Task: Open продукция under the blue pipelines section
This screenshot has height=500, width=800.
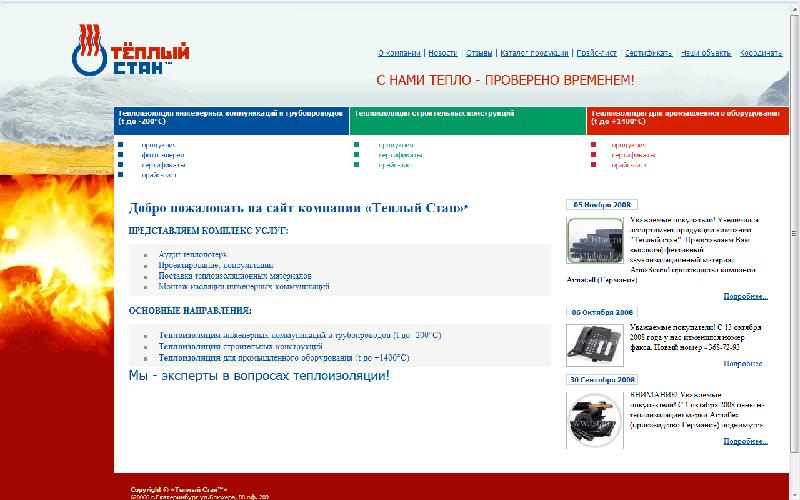Action: point(159,145)
